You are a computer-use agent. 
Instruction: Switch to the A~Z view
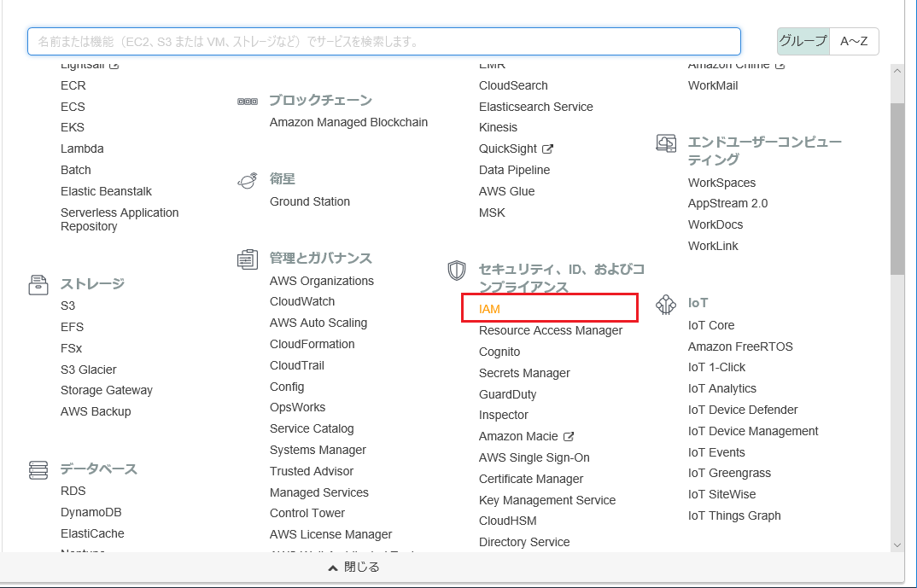pyautogui.click(x=854, y=41)
